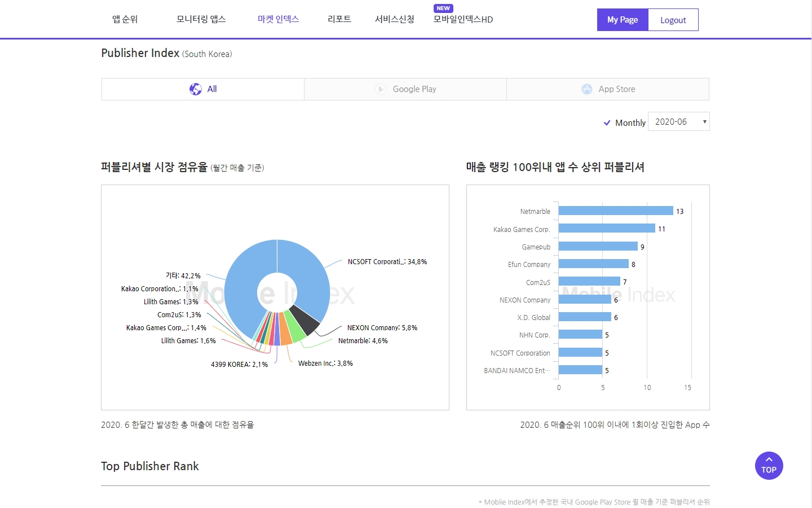Click the Kakao Corporation..: 1.1% label
Viewport: 812px width, 508px height.
[160, 289]
